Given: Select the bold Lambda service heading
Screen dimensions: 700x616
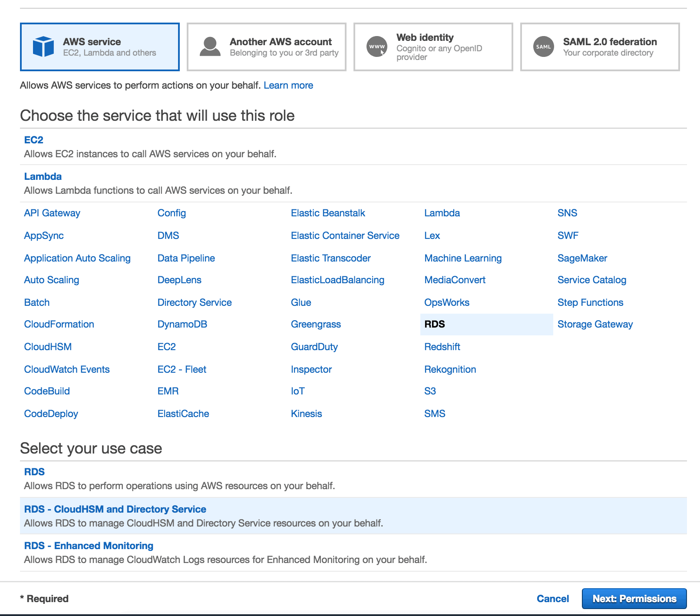Looking at the screenshot, I should pos(43,176).
